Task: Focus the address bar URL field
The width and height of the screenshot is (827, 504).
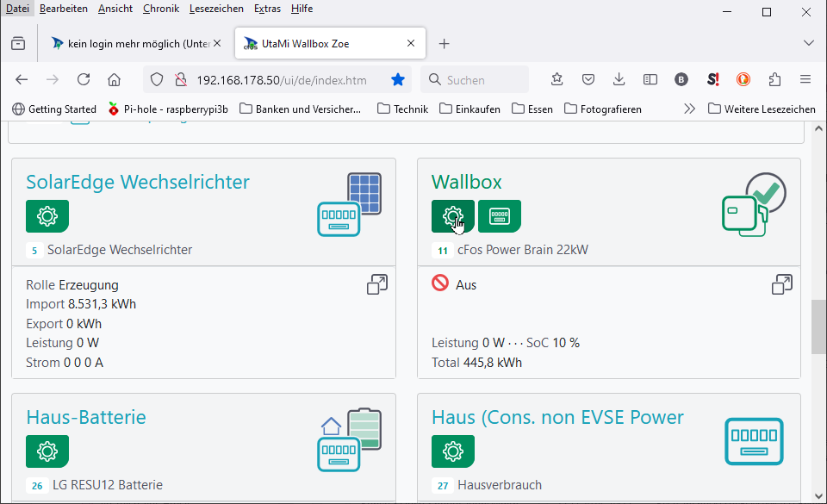Action: tap(282, 80)
